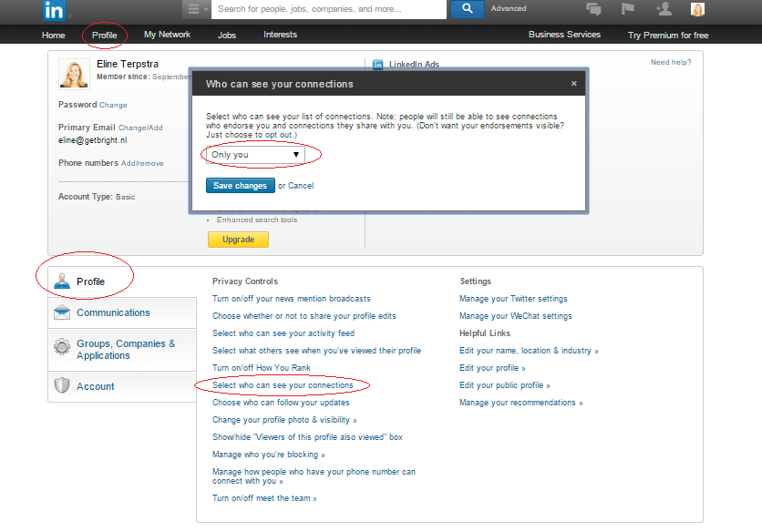The width and height of the screenshot is (762, 532).
Task: Expand the 'Only you' visibility dropdown
Action: coord(255,155)
